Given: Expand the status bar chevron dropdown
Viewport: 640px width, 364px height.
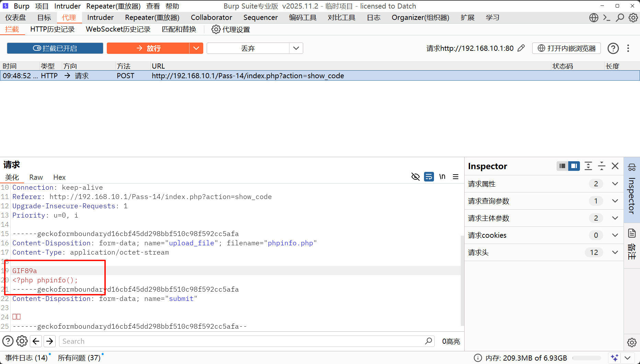Looking at the screenshot, I should 628,358.
